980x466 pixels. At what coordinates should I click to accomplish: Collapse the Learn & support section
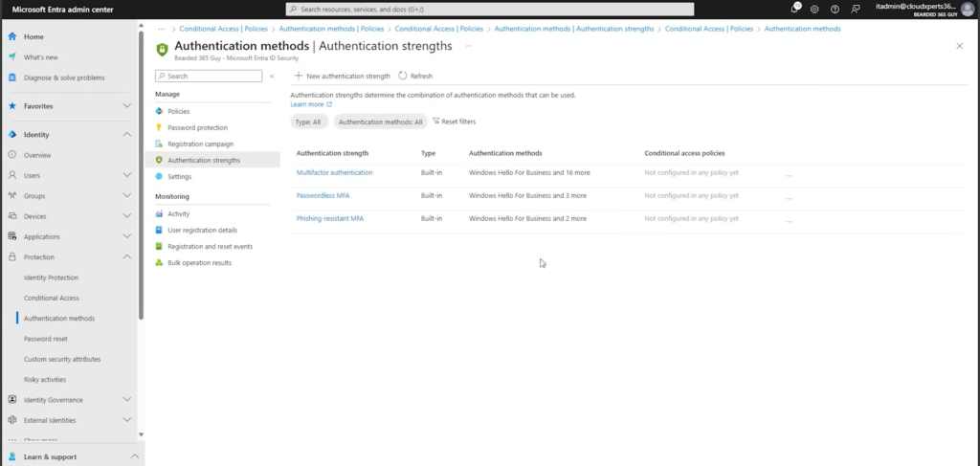(134, 457)
